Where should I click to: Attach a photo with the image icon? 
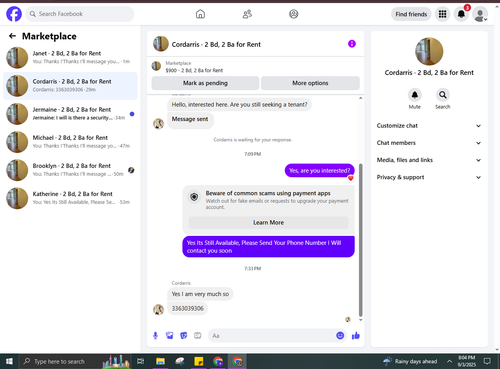170,336
